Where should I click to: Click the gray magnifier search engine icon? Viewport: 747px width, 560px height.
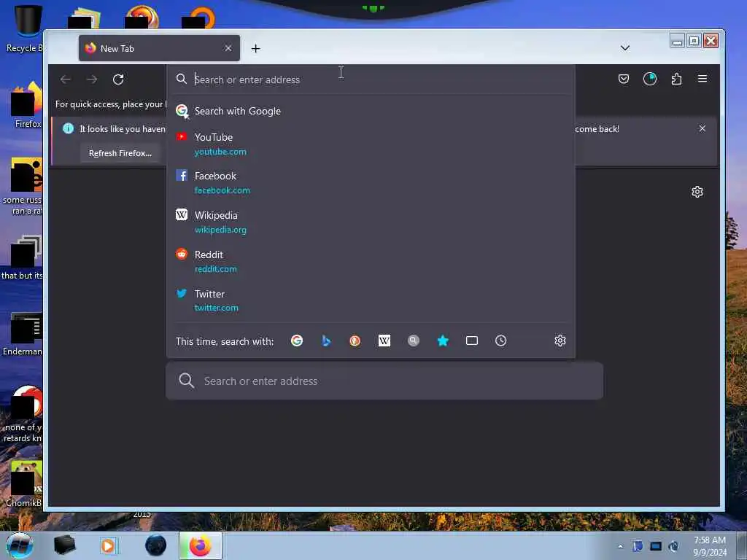click(x=414, y=341)
